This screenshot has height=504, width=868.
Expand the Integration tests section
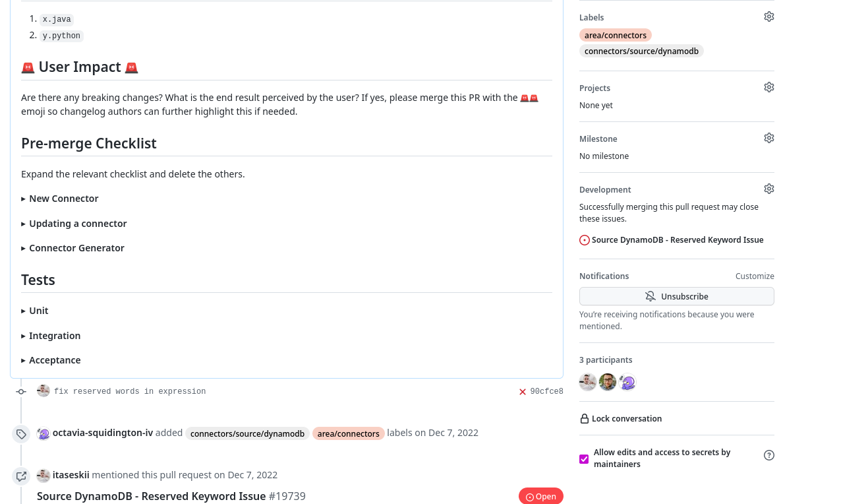click(x=51, y=336)
